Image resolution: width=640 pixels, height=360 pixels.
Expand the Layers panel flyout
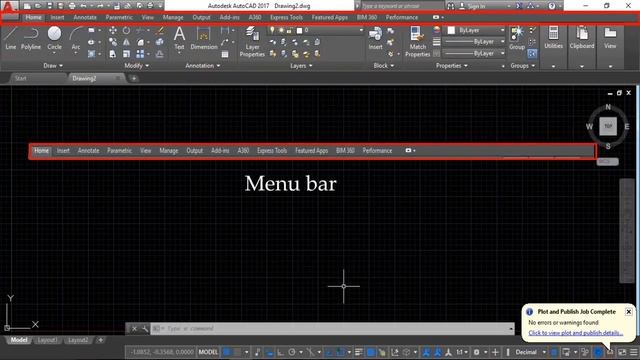[x=301, y=66]
